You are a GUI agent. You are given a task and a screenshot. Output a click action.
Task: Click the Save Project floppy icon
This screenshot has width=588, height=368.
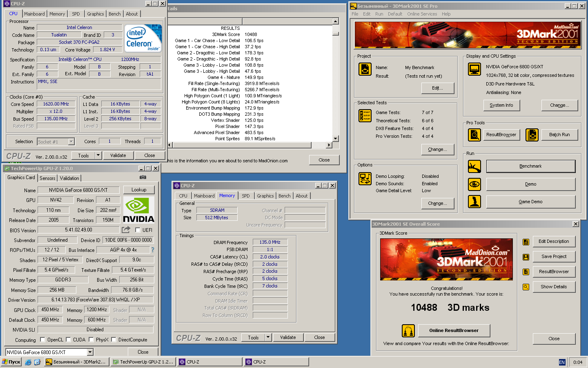tap(526, 257)
